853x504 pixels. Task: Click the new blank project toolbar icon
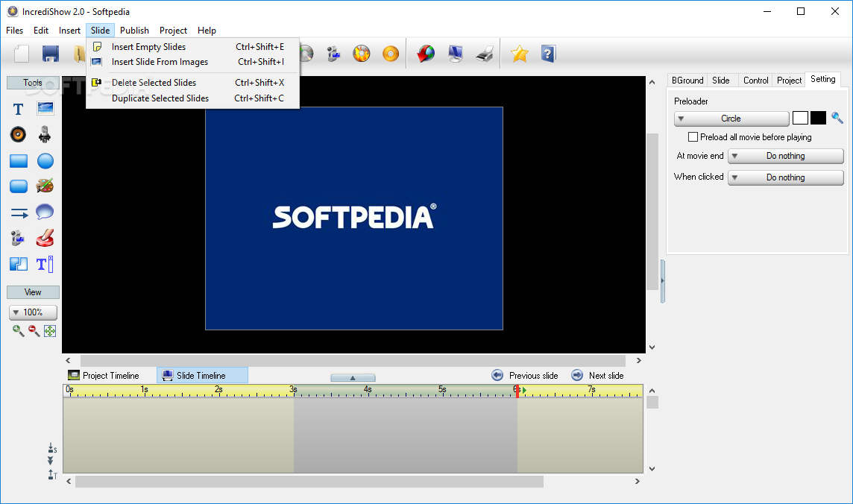coord(22,54)
